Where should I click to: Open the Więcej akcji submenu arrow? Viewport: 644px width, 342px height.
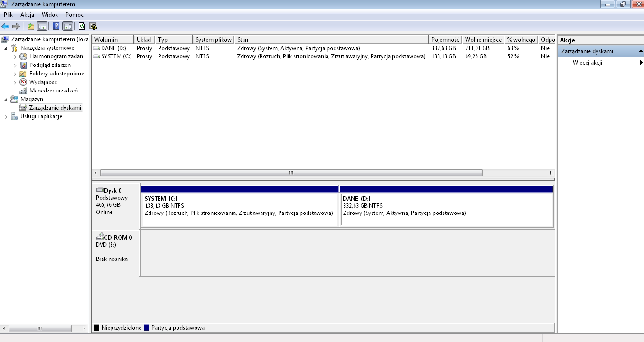click(x=641, y=63)
